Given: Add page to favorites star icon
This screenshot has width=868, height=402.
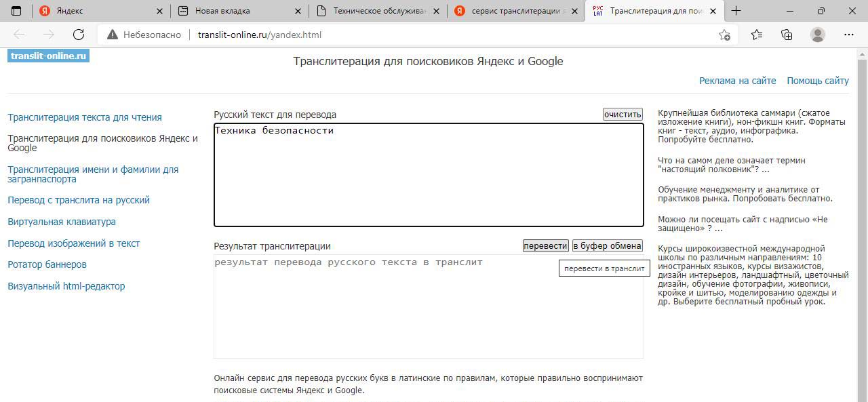Looking at the screenshot, I should click(724, 35).
